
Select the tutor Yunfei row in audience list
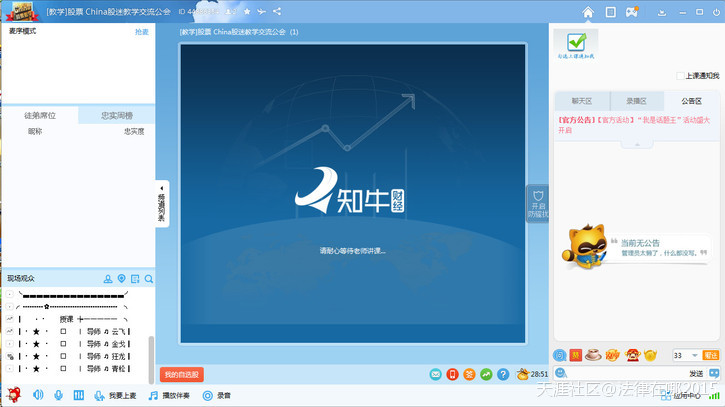74,332
